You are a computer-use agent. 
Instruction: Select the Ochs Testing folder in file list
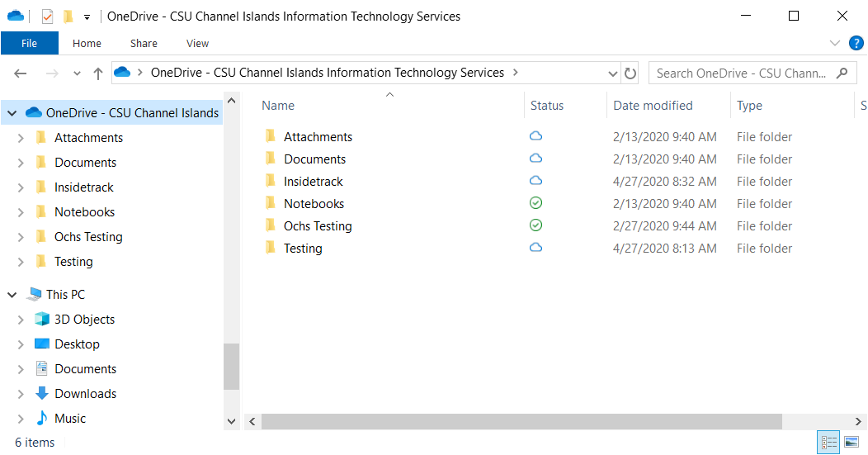click(318, 226)
